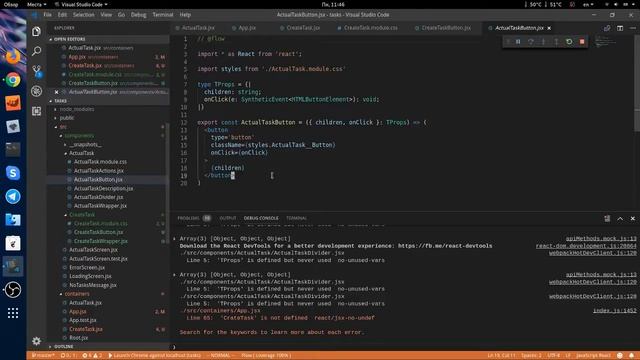Open the Extensions view in activity bar
640x360 pixels.
click(36, 111)
